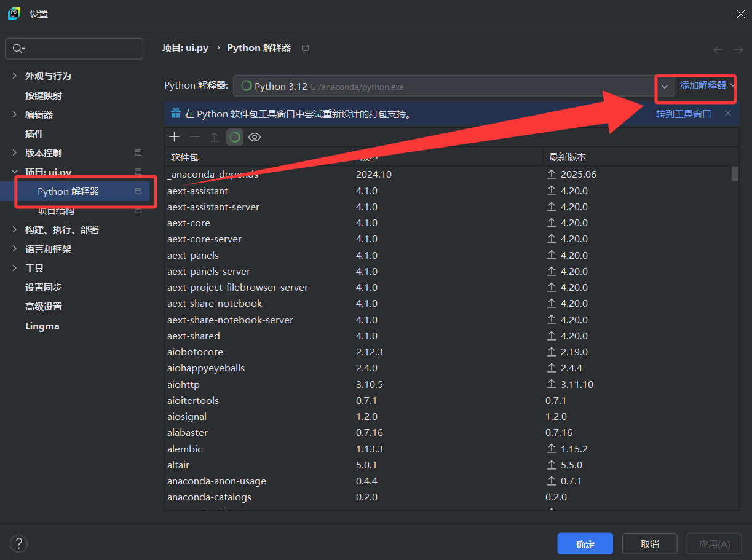Open the 项目结构 settings page
752x560 pixels.
[x=56, y=211]
